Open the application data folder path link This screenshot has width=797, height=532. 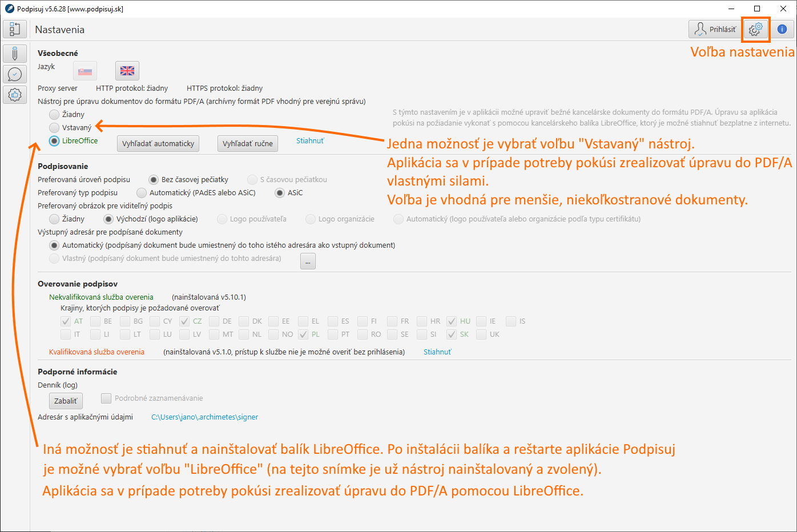point(204,417)
